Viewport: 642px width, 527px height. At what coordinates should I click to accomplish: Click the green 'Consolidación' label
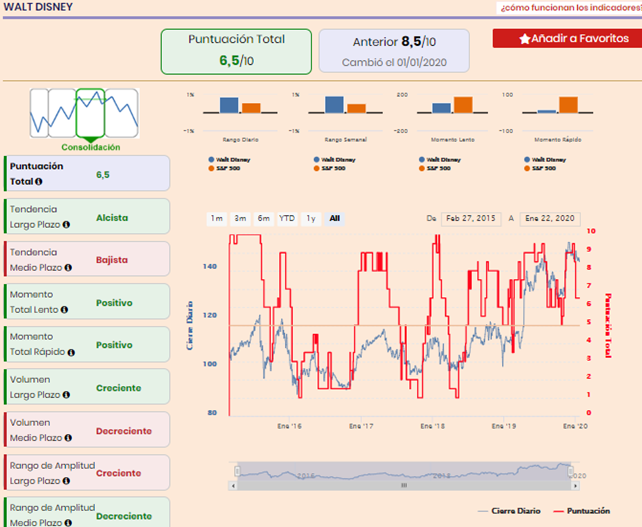[x=90, y=147]
